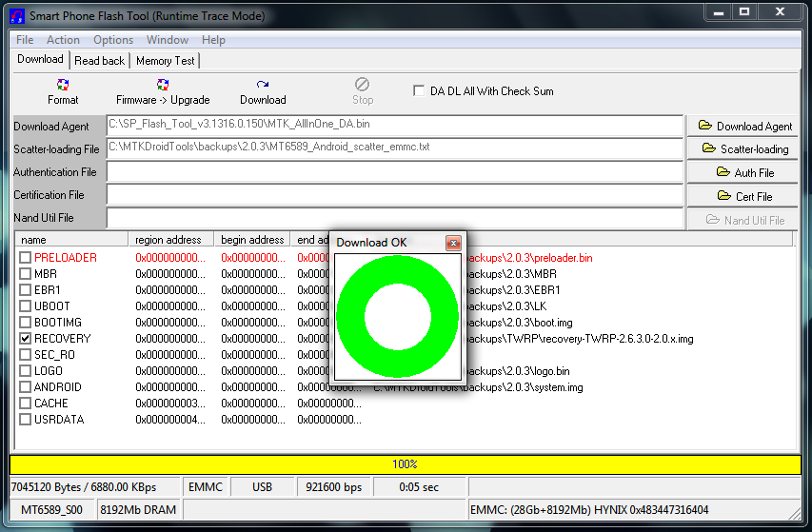Start flashing with the Download icon

(x=263, y=91)
